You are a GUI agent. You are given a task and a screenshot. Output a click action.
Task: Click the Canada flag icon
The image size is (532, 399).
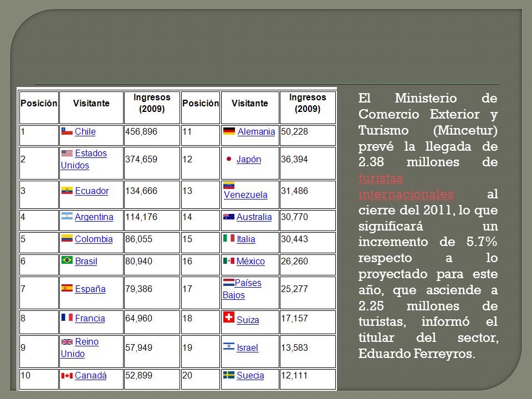click(x=67, y=376)
